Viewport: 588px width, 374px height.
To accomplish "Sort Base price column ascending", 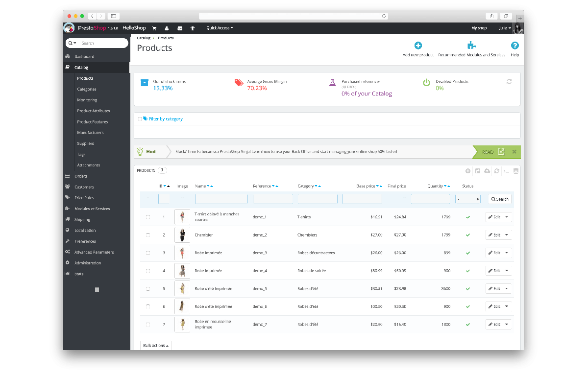I will click(381, 186).
